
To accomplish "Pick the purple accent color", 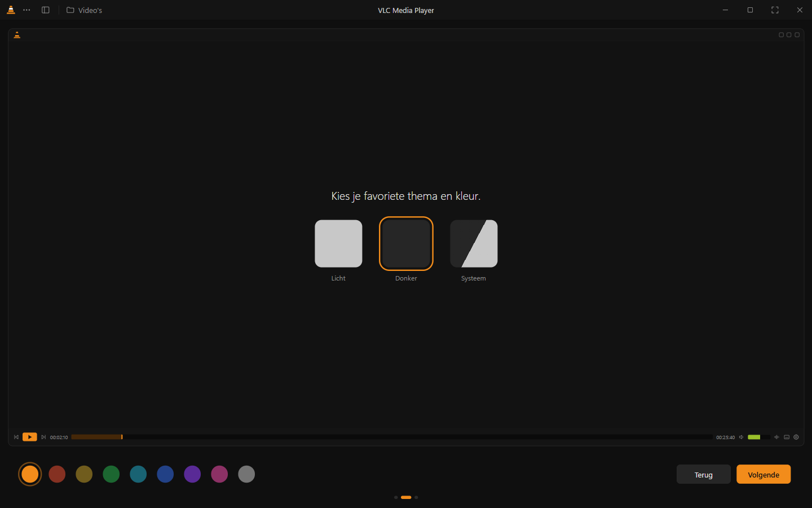I will 192,474.
